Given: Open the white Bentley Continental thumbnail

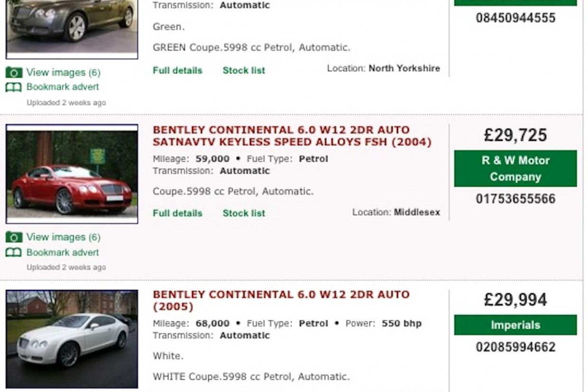Looking at the screenshot, I should (72, 339).
